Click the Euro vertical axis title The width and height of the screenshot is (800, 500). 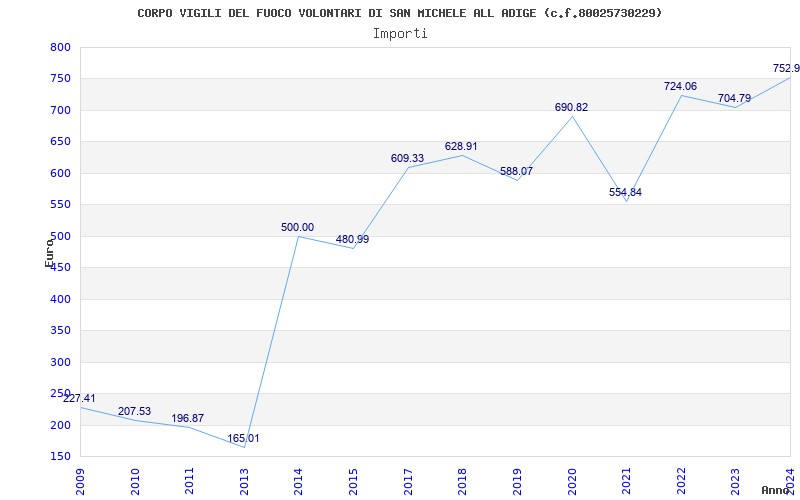(49, 253)
